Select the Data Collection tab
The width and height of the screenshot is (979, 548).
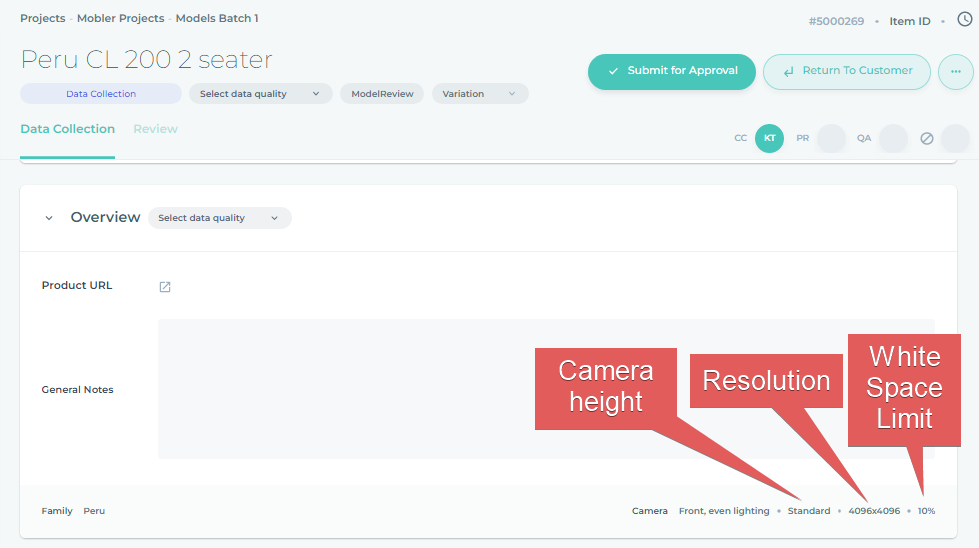pyautogui.click(x=67, y=129)
